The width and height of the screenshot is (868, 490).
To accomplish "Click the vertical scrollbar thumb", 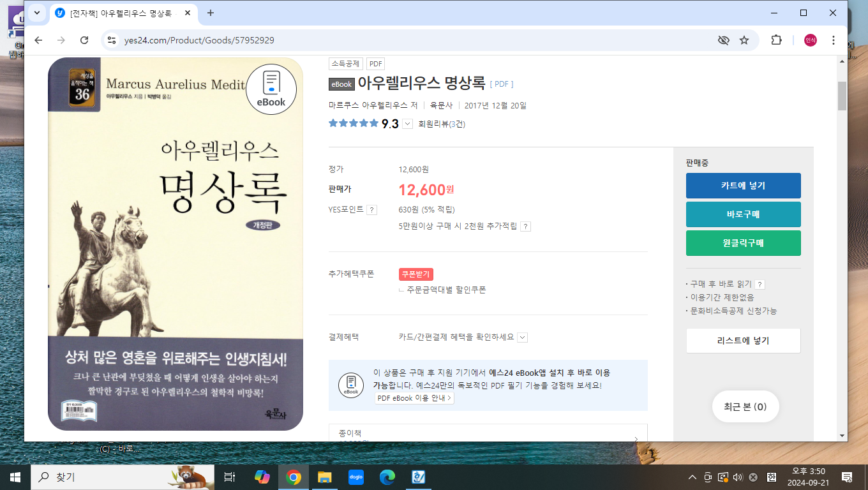I will [x=842, y=96].
